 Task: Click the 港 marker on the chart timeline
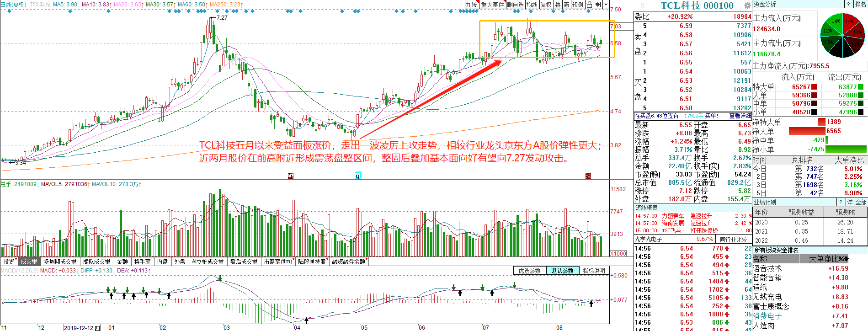pos(589,176)
